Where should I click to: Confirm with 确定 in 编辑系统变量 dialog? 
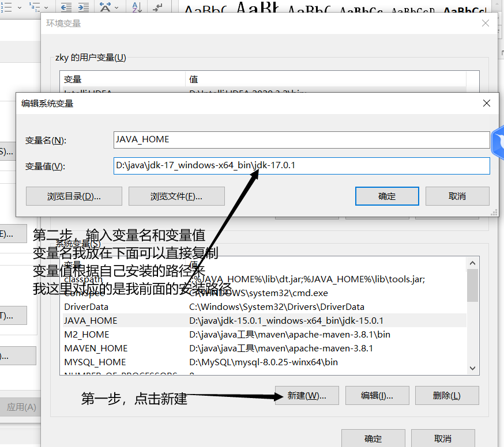coord(387,196)
